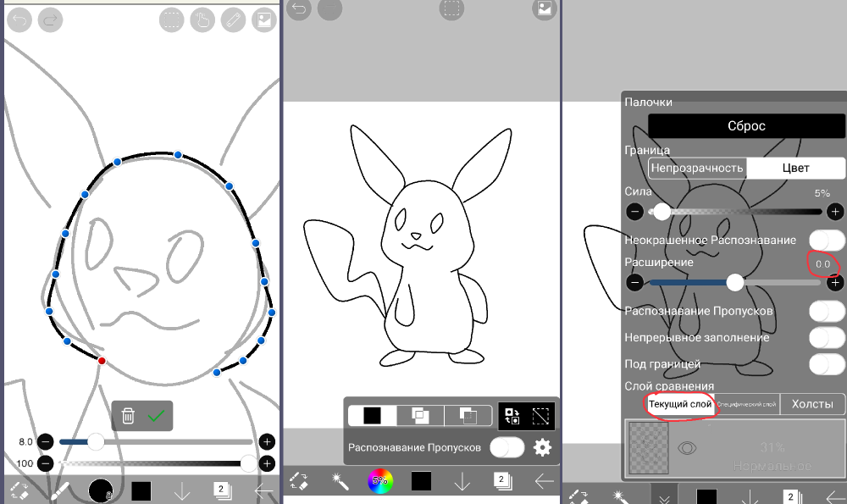
Task: Open selection area tool in the middle panel
Action: tap(451, 8)
